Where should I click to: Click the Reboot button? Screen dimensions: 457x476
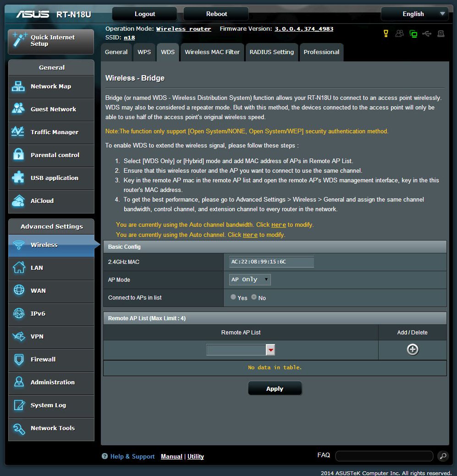pos(216,14)
